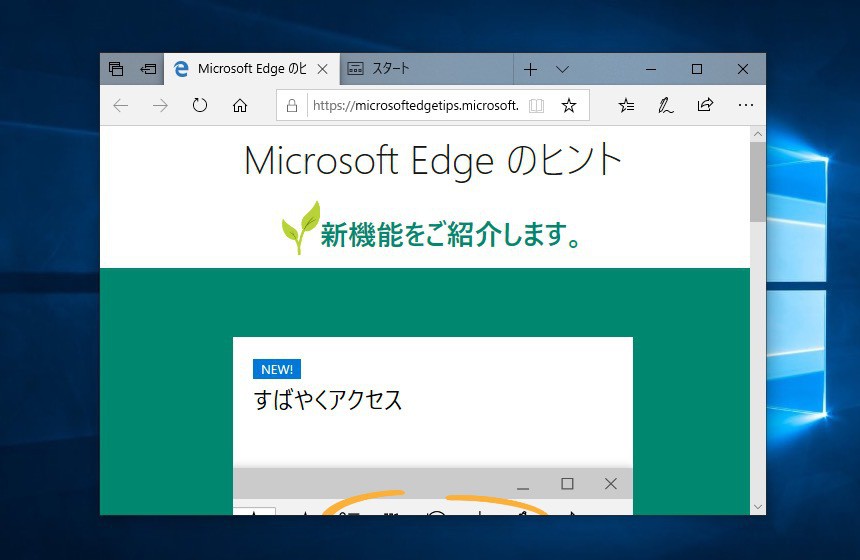Screen dimensions: 860x560
Task: Refresh the current page
Action: pos(200,105)
